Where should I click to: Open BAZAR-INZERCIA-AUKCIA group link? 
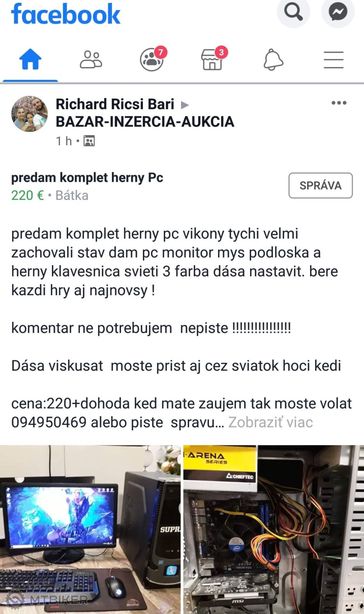[145, 122]
